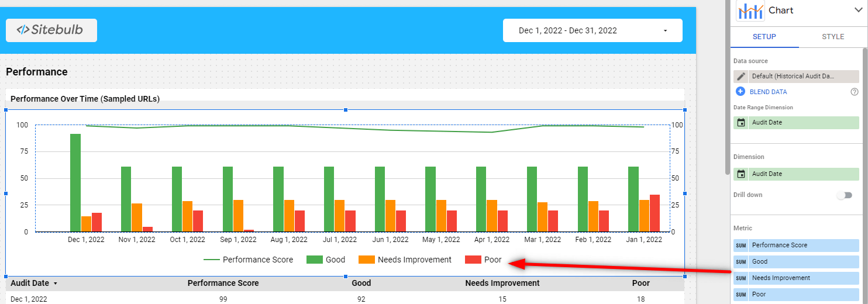The image size is (868, 304).
Task: Switch to the SETUP tab
Action: [x=764, y=37]
